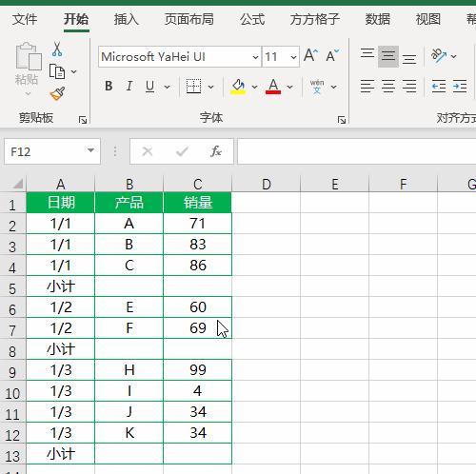Align text left
This screenshot has height=474, width=476.
coord(367,87)
